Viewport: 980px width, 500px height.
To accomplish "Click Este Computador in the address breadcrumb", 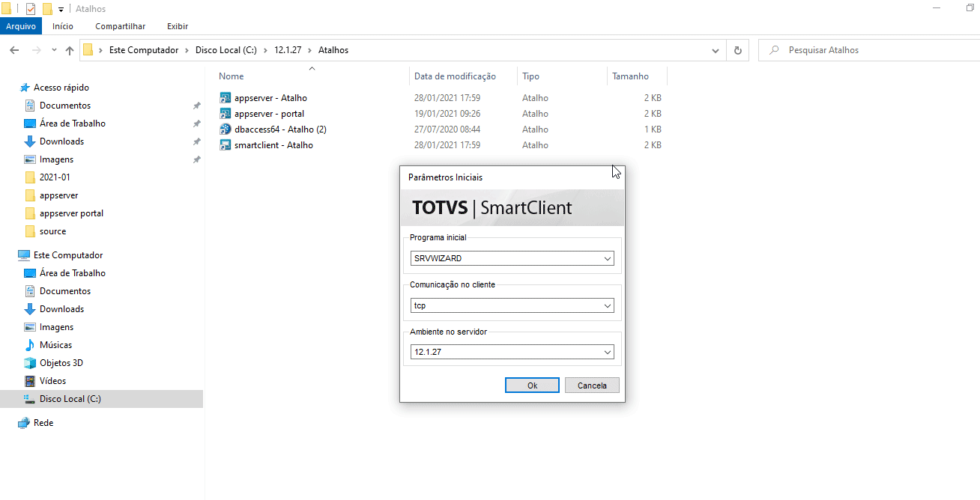I will click(x=144, y=50).
